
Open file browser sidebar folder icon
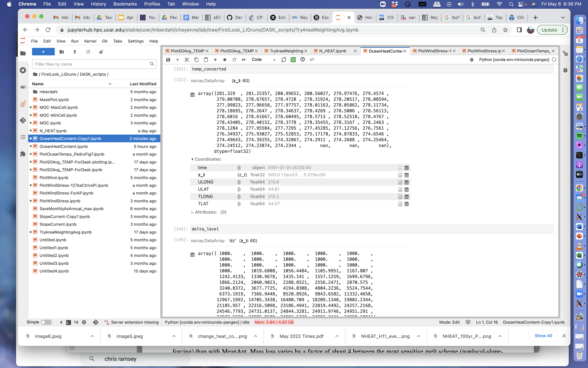click(23, 53)
